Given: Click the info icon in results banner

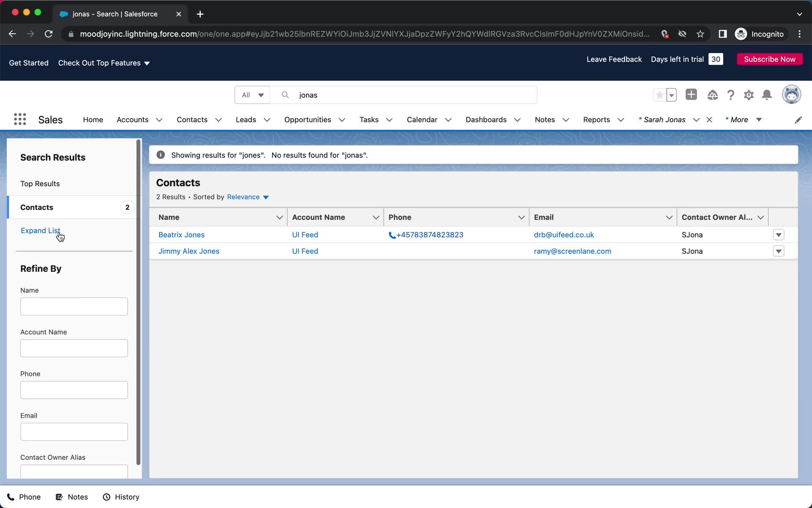Looking at the screenshot, I should [x=161, y=155].
